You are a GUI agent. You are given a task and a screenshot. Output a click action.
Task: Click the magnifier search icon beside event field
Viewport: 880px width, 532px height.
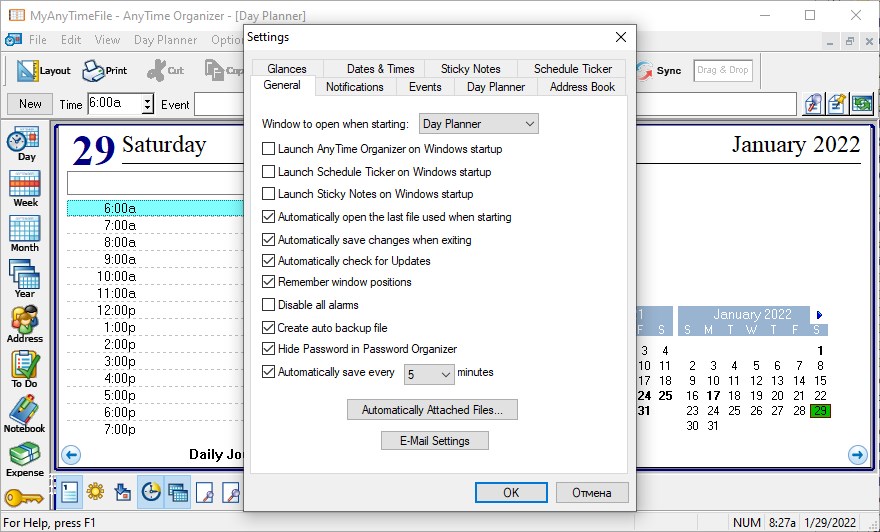813,104
